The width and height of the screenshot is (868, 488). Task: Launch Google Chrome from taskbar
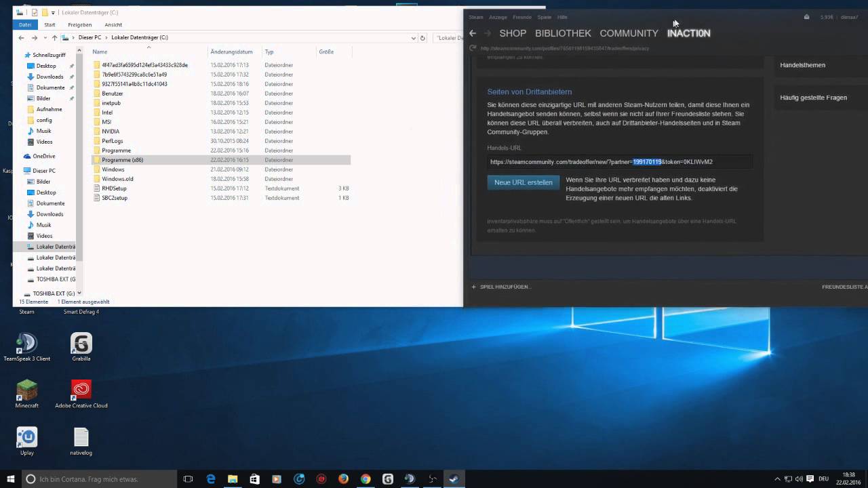(x=366, y=479)
